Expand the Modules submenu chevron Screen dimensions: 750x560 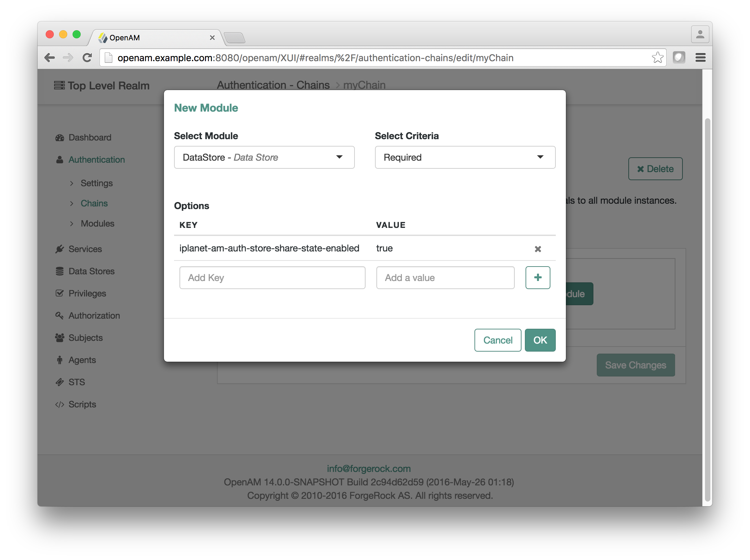tap(72, 224)
